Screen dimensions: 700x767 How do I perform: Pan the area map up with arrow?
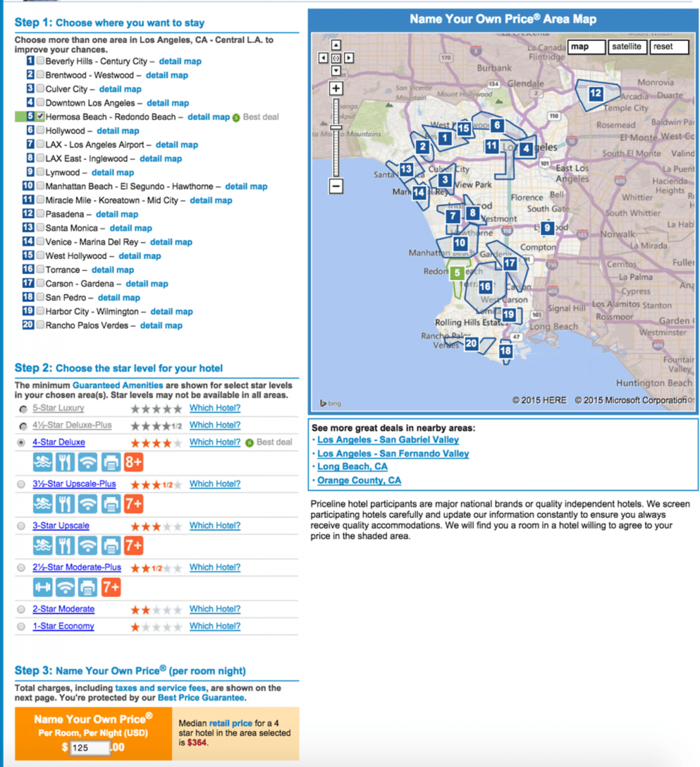click(336, 46)
